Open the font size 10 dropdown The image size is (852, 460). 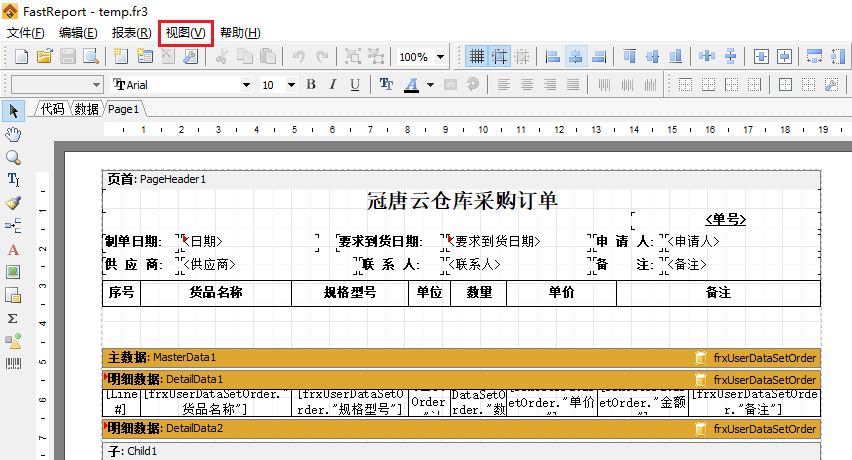[291, 85]
